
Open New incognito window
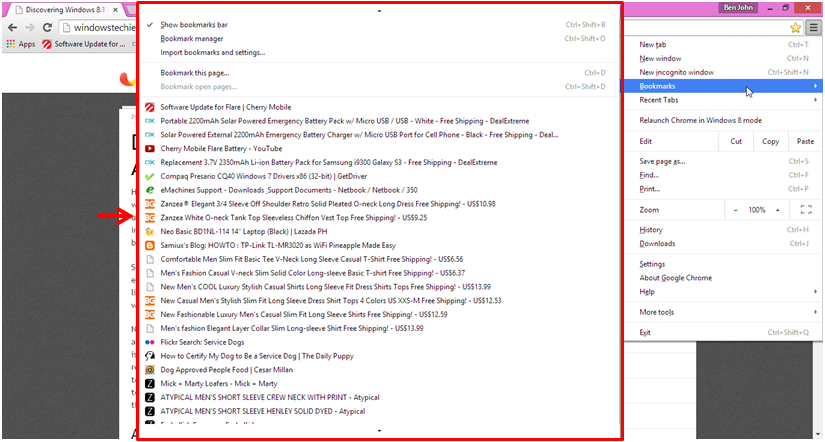(x=723, y=72)
